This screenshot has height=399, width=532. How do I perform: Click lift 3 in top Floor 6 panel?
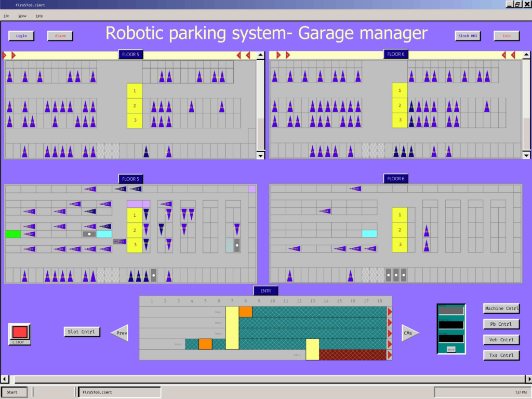(400, 121)
